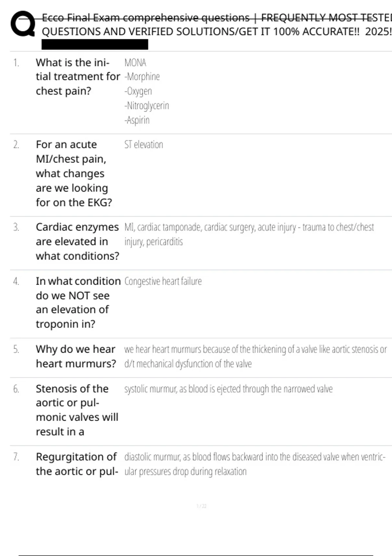This screenshot has height=556, width=392.
Task: Select question 4 about troponin elevation
Action: [78, 302]
